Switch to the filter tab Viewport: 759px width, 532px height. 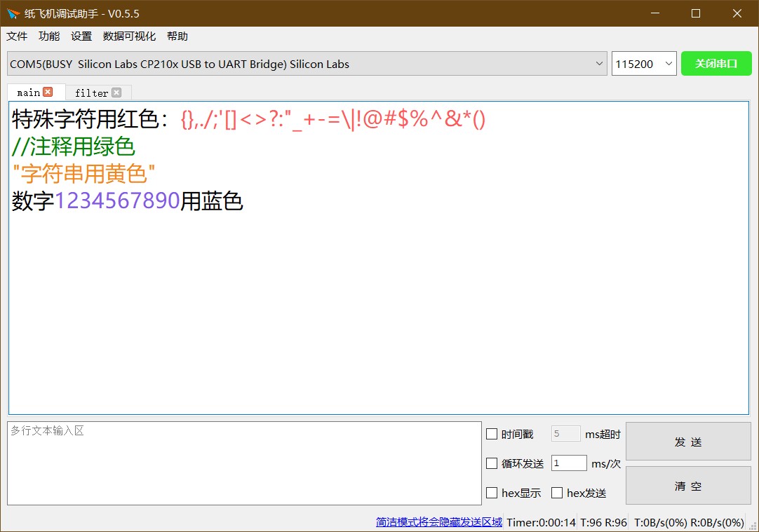(x=91, y=93)
